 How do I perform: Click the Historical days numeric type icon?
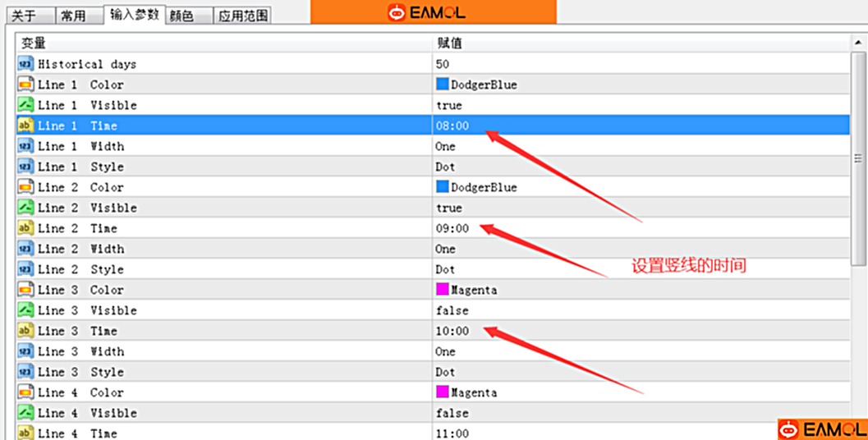pyautogui.click(x=25, y=64)
